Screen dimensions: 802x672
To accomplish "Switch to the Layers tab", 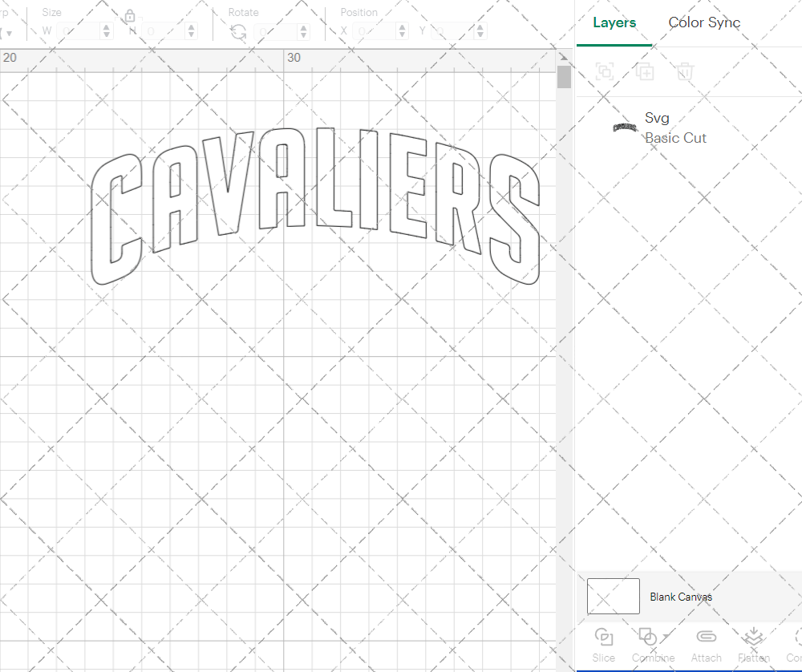I will tap(614, 22).
